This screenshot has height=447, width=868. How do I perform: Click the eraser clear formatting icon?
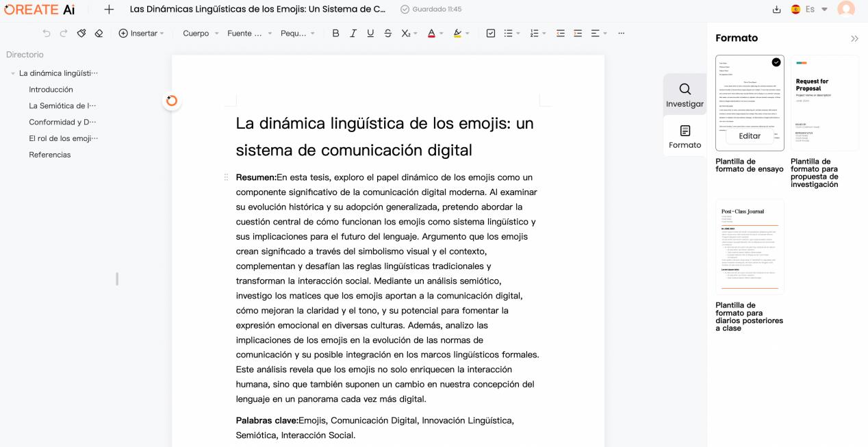click(x=99, y=34)
